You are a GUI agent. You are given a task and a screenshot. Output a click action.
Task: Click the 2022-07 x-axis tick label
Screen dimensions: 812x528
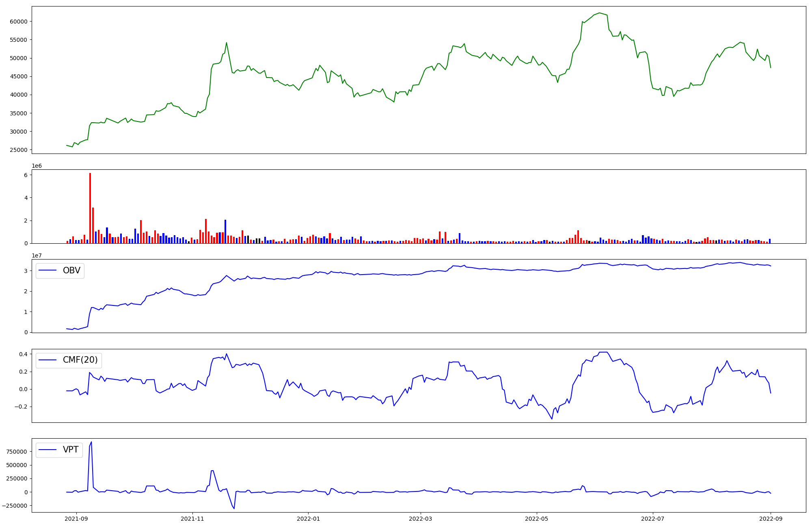click(x=652, y=518)
